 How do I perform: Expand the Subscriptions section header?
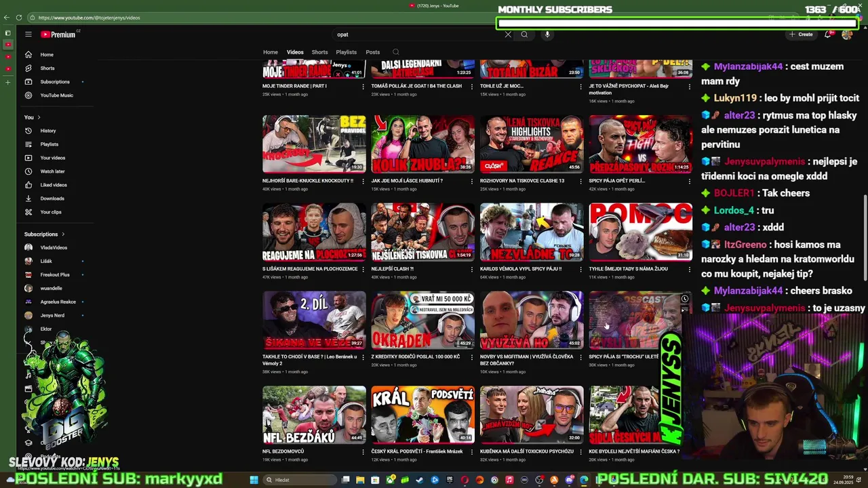pyautogui.click(x=45, y=235)
